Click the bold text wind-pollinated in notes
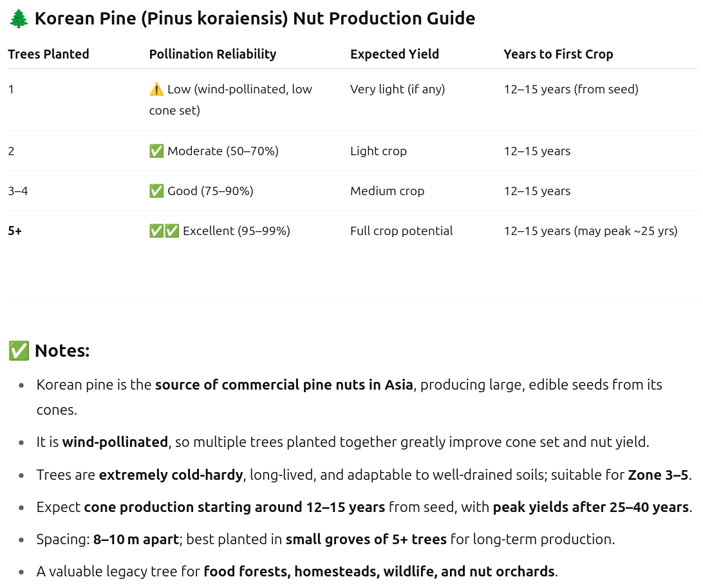The image size is (703, 588). (115, 442)
